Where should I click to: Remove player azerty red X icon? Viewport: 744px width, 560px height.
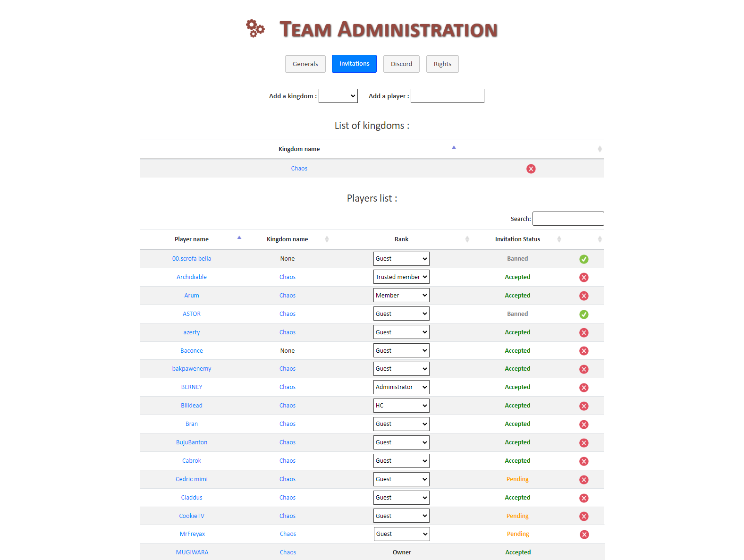point(584,332)
